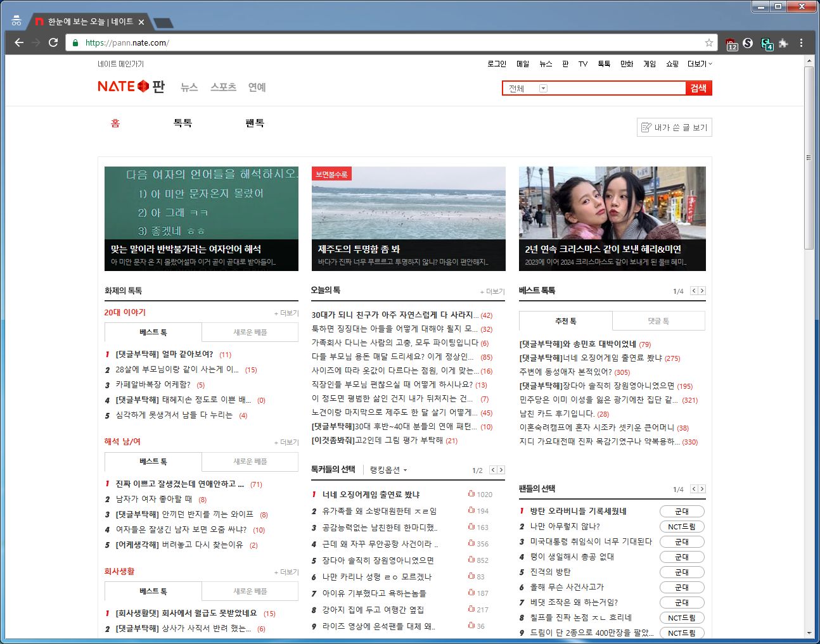The width and height of the screenshot is (820, 644).
Task: Open the extension icon with badge 4
Action: (767, 44)
